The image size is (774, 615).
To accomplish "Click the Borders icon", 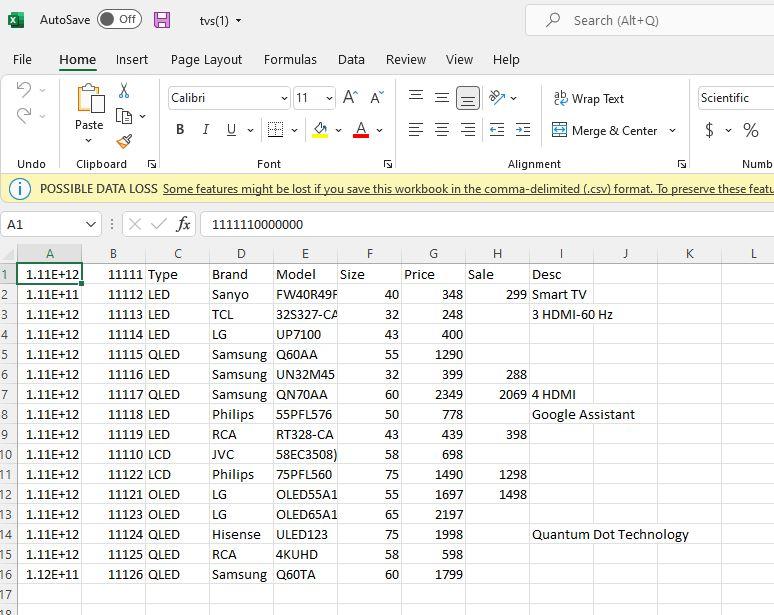I will coord(275,130).
